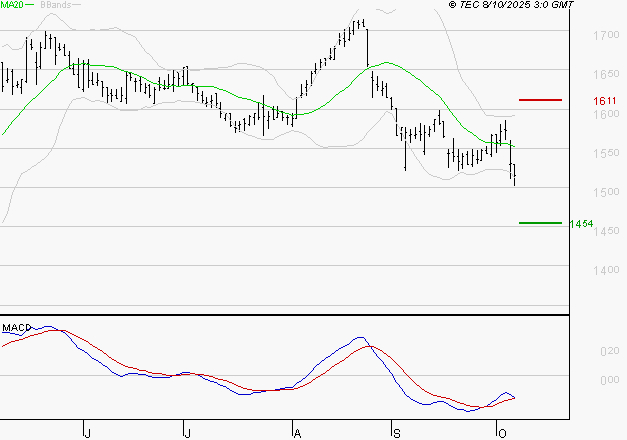This screenshot has height=440, width=627.
Task: Click the 1600 price axis label
Action: point(606,114)
